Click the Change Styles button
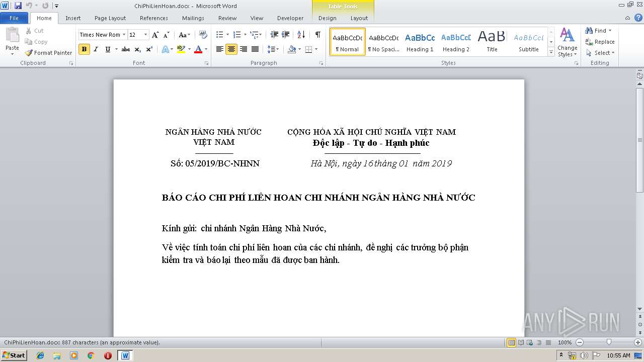Image resolution: width=644 pixels, height=362 pixels. pyautogui.click(x=567, y=42)
